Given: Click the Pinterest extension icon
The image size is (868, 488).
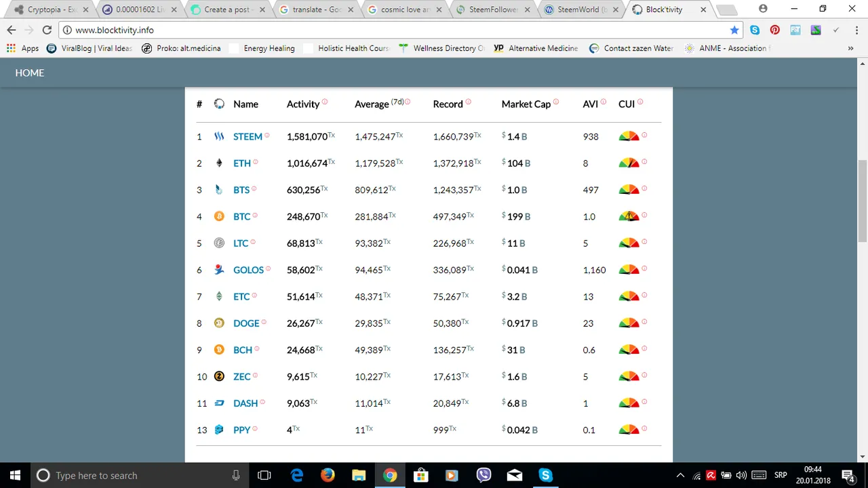Looking at the screenshot, I should pos(775,30).
